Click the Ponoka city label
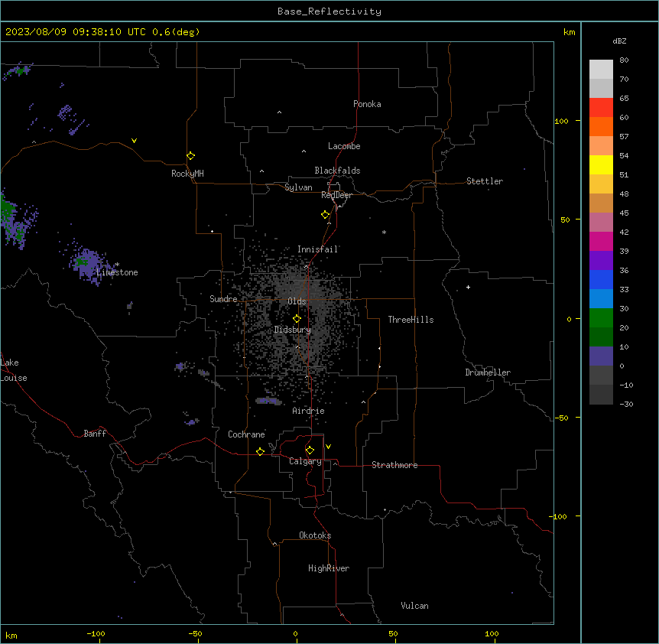659x644 pixels. (x=367, y=104)
